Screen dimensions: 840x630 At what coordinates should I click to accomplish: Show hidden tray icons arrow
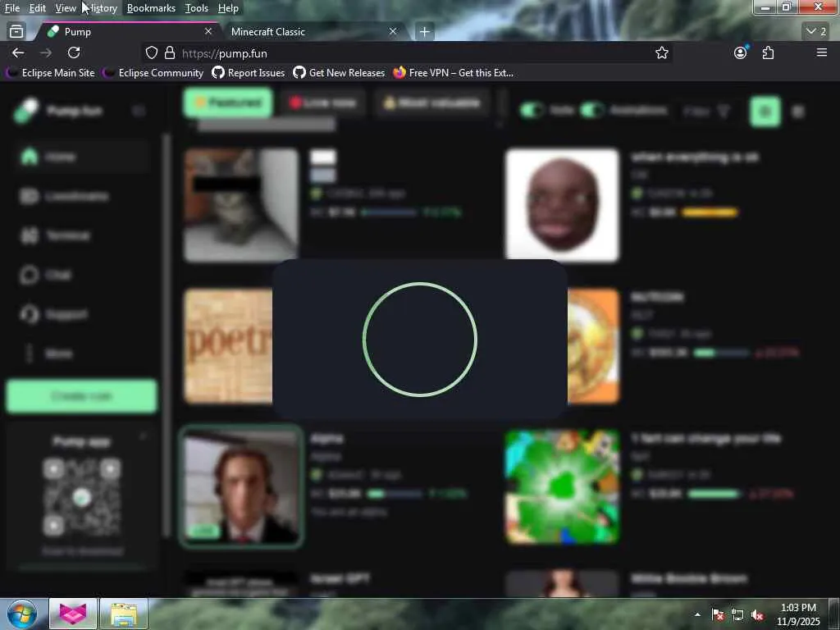[x=697, y=614]
